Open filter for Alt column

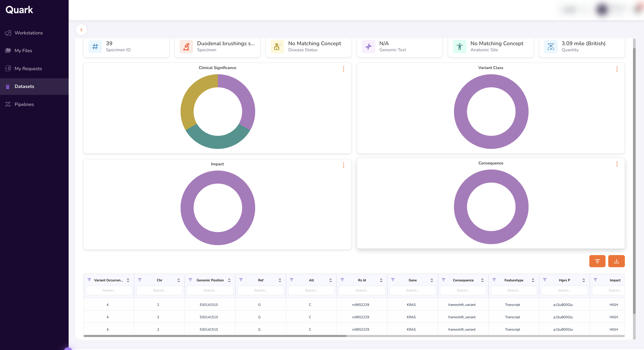pos(291,280)
